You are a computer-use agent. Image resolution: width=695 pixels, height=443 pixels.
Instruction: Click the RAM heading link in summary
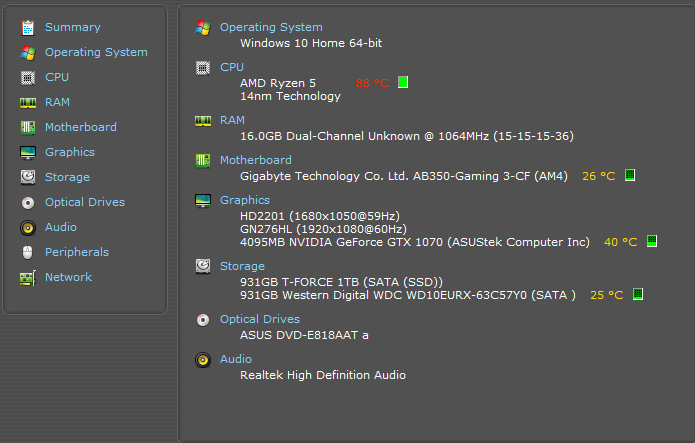point(232,120)
